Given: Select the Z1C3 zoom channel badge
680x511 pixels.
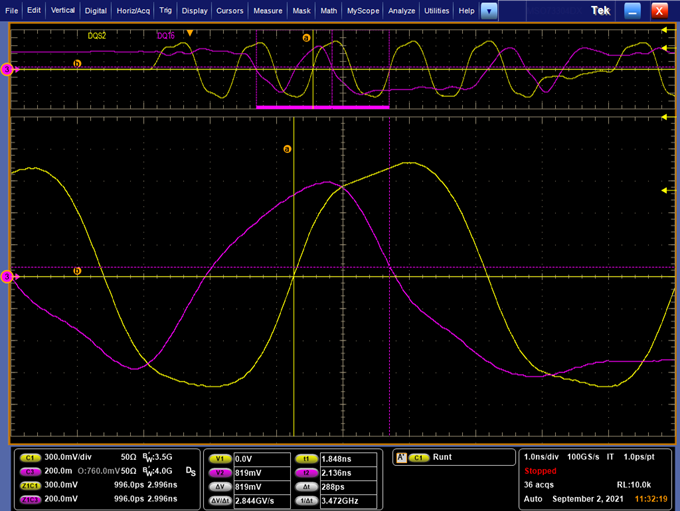Looking at the screenshot, I should tap(29, 498).
